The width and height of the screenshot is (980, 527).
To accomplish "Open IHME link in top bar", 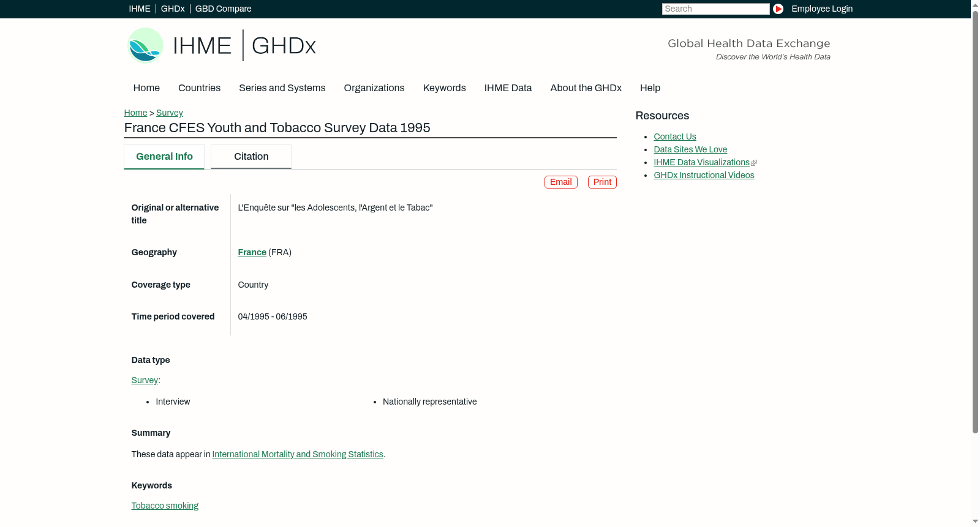I will point(140,9).
